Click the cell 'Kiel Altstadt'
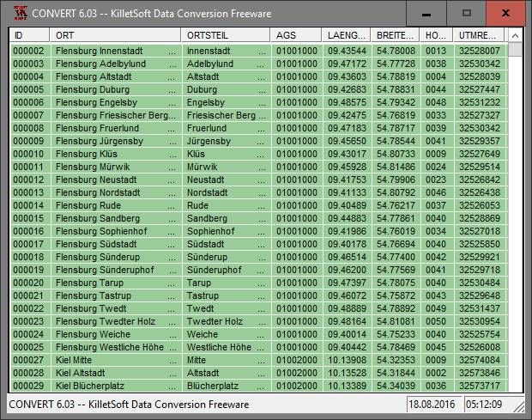Image resolution: width=532 pixels, height=420 pixels. click(x=116, y=374)
